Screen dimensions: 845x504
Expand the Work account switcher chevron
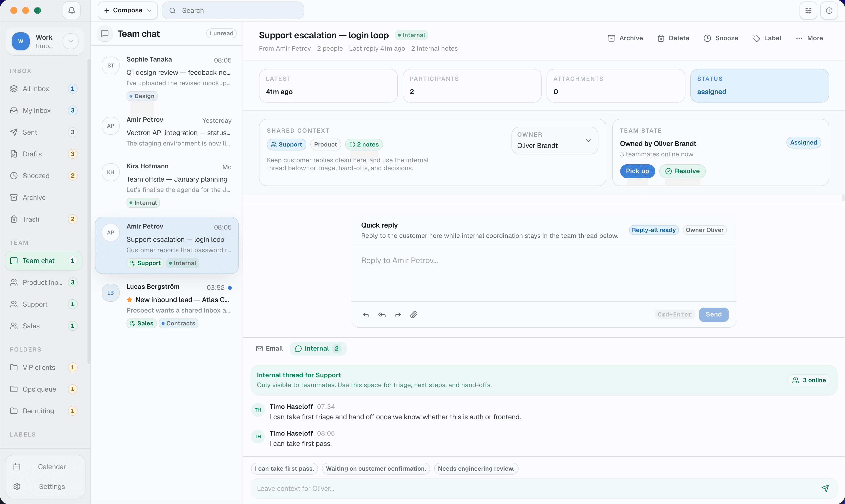tap(71, 41)
